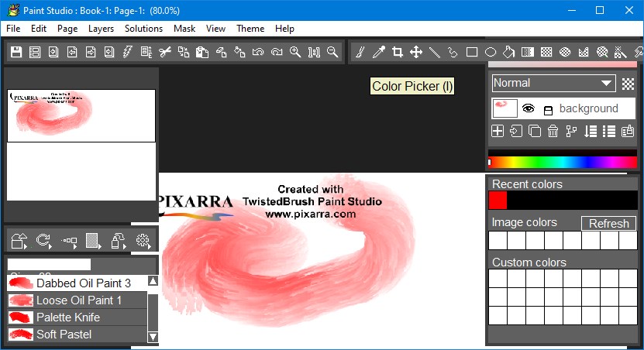Select the rectangular mask tool
This screenshot has height=350, width=644.
click(x=546, y=52)
